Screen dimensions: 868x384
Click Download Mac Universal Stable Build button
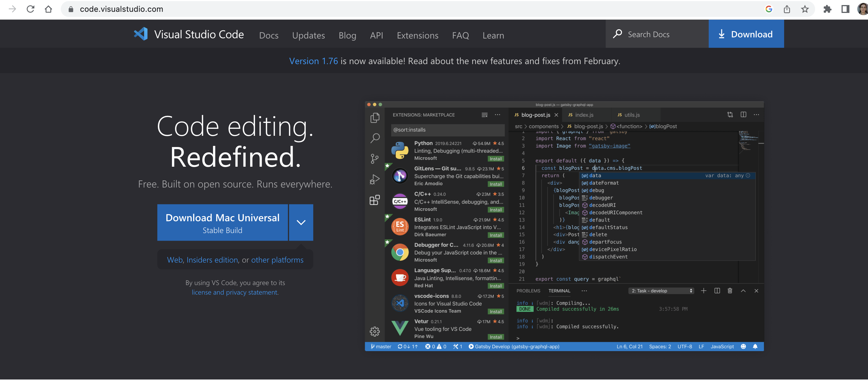tap(222, 222)
